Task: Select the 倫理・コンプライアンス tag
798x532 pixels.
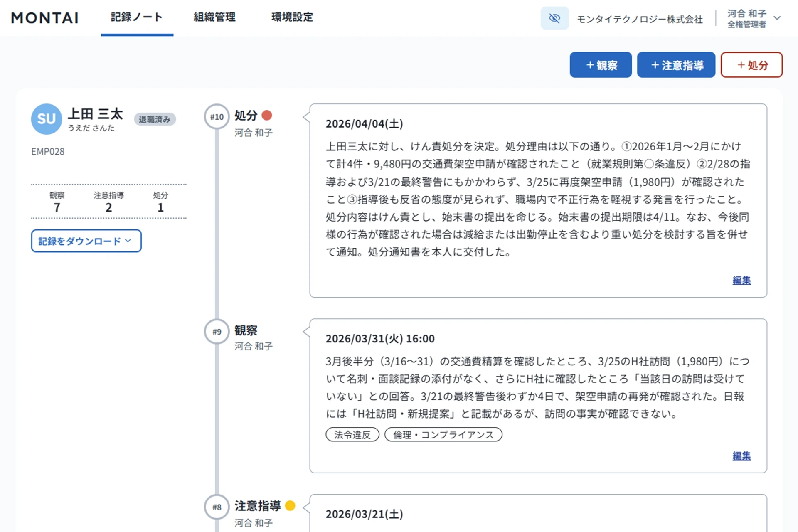Action: coord(443,434)
